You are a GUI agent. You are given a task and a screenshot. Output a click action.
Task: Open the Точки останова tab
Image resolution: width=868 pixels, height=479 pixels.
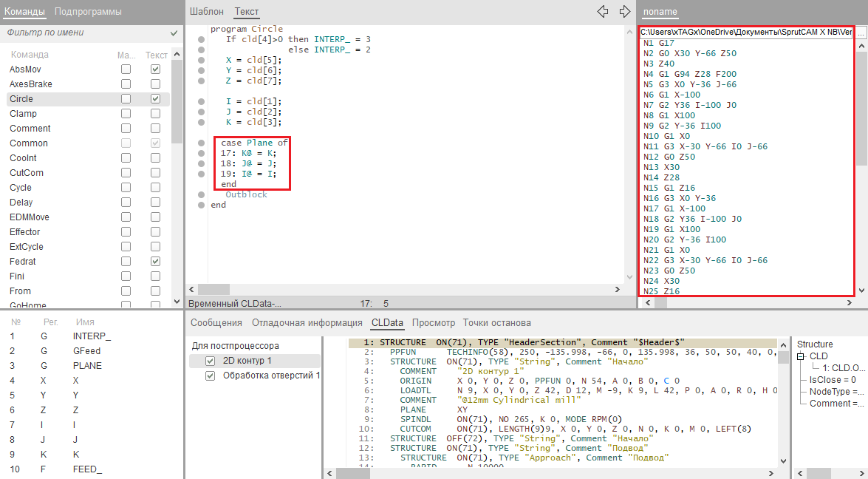tap(496, 322)
